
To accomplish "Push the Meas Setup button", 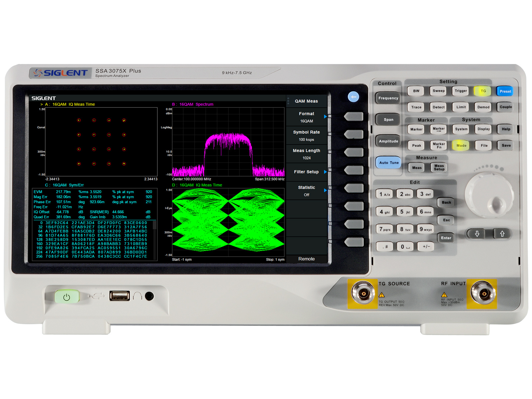I will click(x=439, y=168).
